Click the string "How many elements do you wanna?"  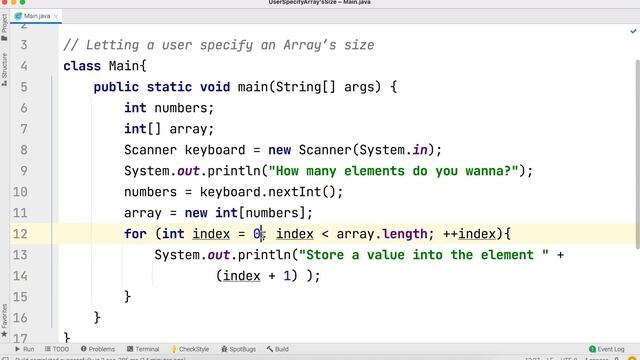(x=393, y=171)
